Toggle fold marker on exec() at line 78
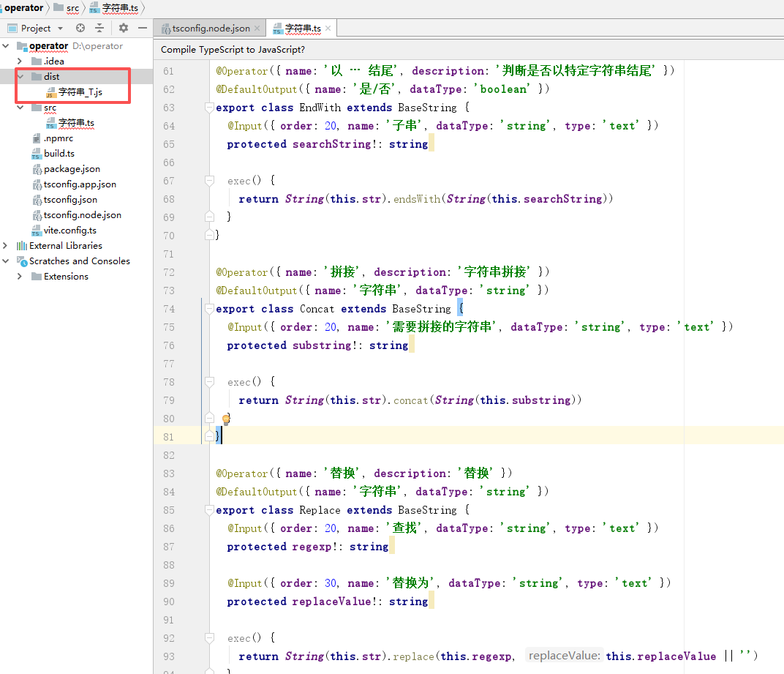 tap(209, 382)
